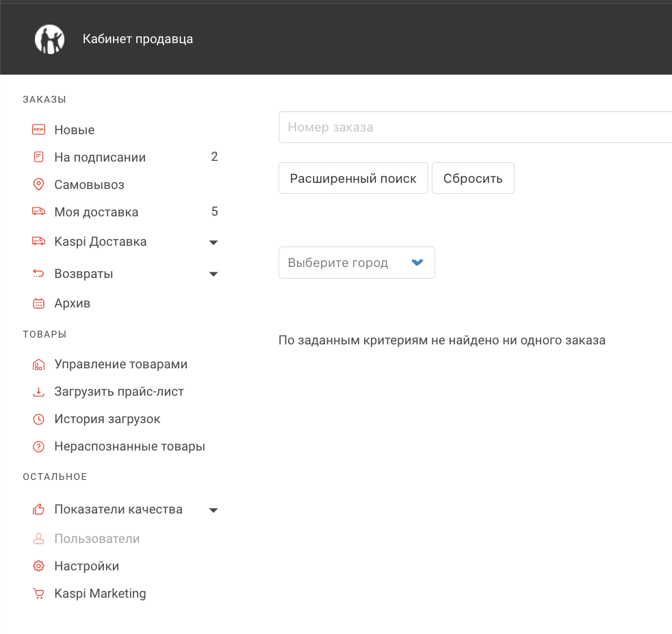Click the calendar icon next to Архив
Viewport: 672px width, 634px height.
point(38,303)
